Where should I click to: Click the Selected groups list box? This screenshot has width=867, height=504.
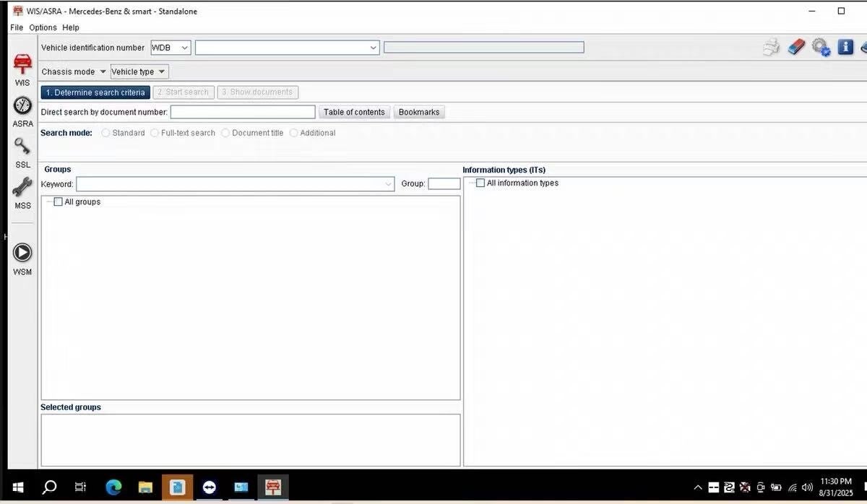[x=251, y=440]
